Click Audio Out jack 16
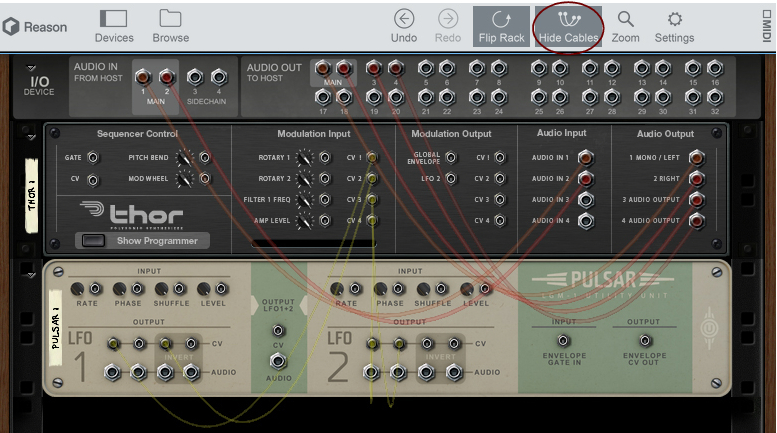The height and width of the screenshot is (433, 777). [715, 67]
